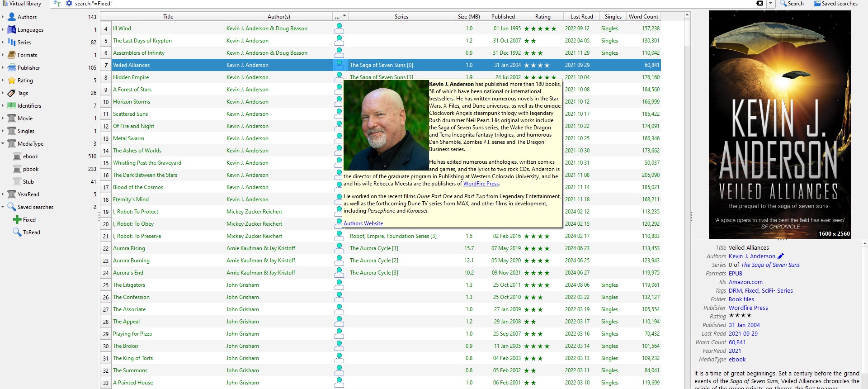Open the search history dropdown arrow

click(x=772, y=4)
